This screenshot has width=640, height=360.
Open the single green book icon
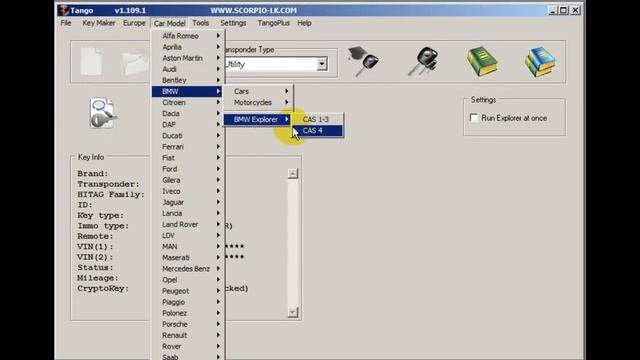(482, 61)
